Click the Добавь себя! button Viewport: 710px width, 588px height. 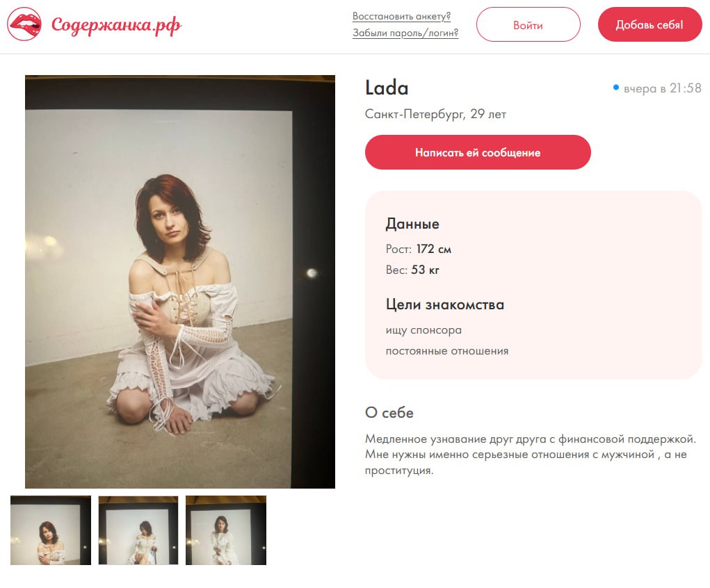click(x=650, y=25)
